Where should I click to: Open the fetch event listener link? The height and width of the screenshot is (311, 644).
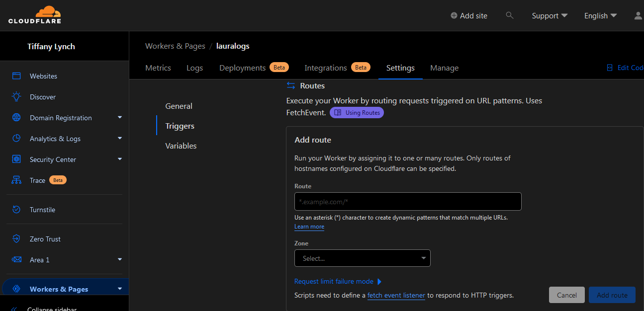396,296
